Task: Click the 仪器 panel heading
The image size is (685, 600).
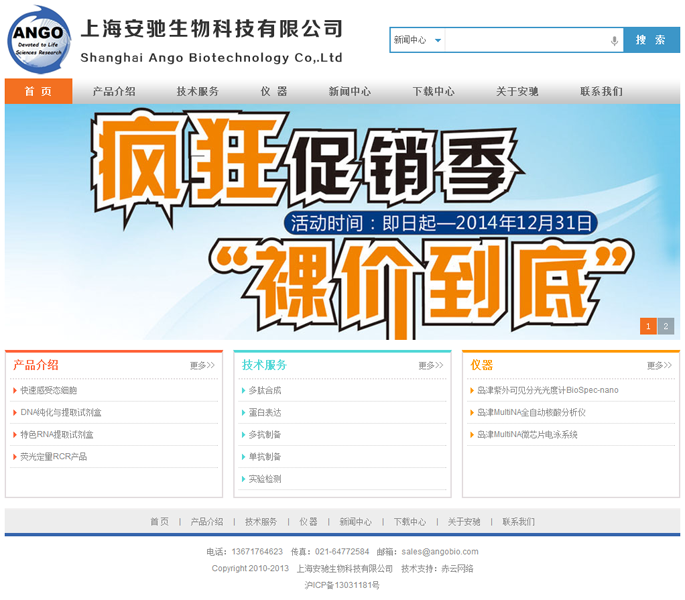Action: [x=481, y=365]
